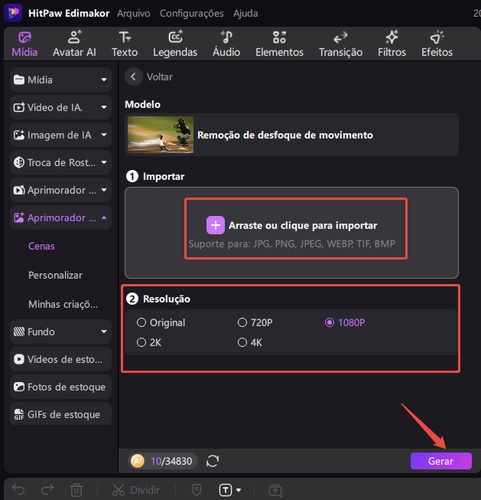Click Remoção de desfoque de movimento label
Screen dimensions: 481x500
point(285,135)
